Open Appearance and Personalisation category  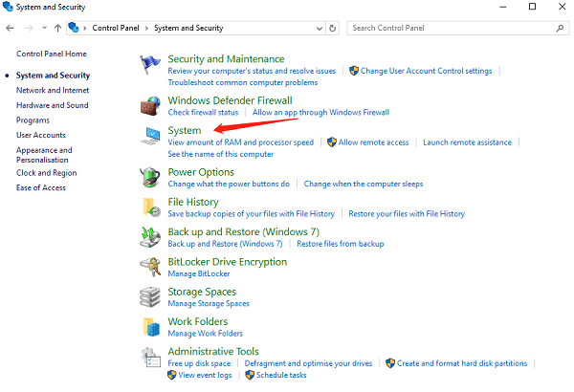[x=44, y=155]
